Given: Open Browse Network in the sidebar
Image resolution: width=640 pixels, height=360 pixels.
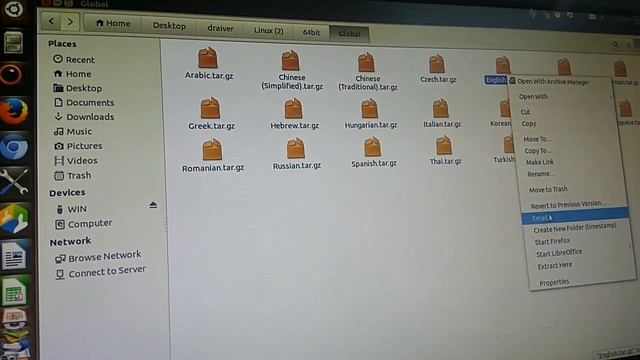Looking at the screenshot, I should pos(98,257).
